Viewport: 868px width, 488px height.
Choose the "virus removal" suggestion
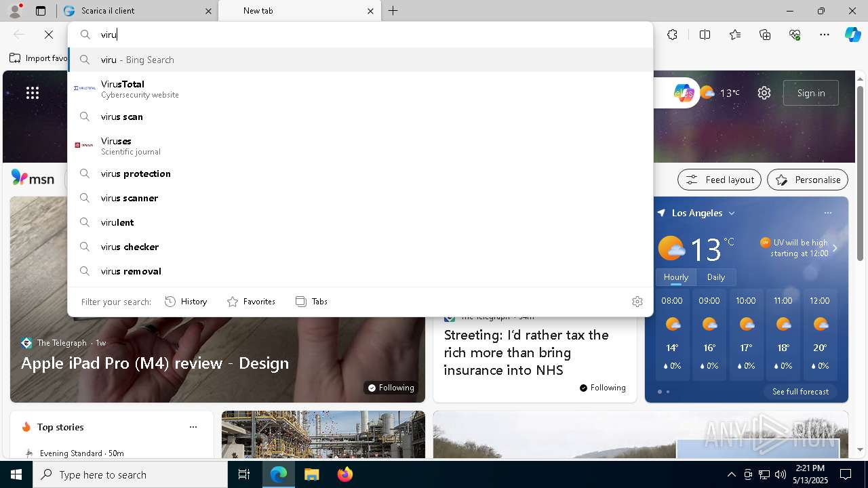point(360,271)
